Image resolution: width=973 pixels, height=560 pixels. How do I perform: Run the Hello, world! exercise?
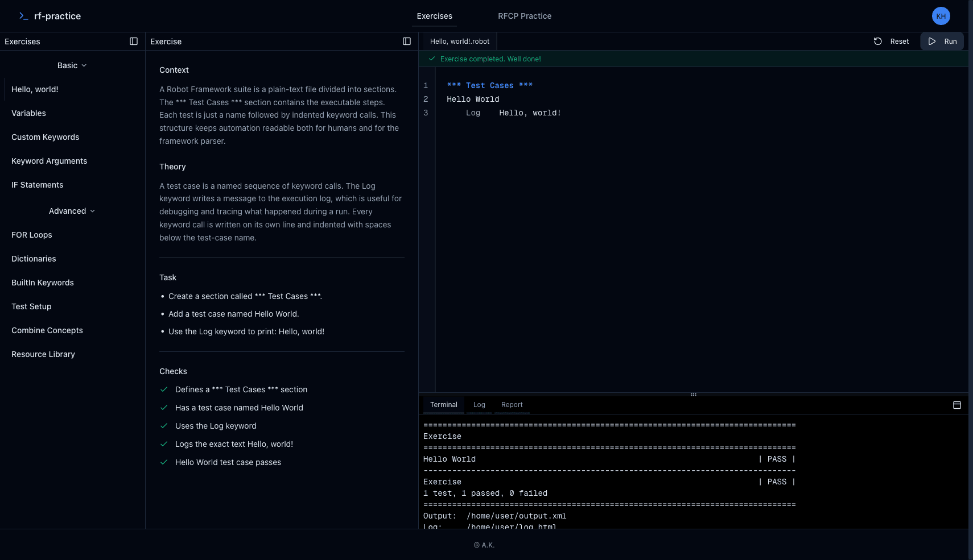[942, 42]
